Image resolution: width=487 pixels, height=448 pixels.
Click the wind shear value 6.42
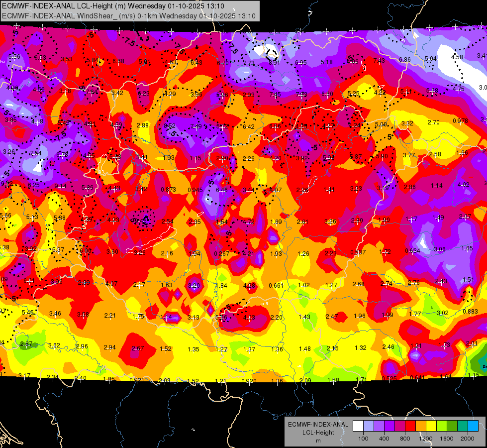coord(249,126)
